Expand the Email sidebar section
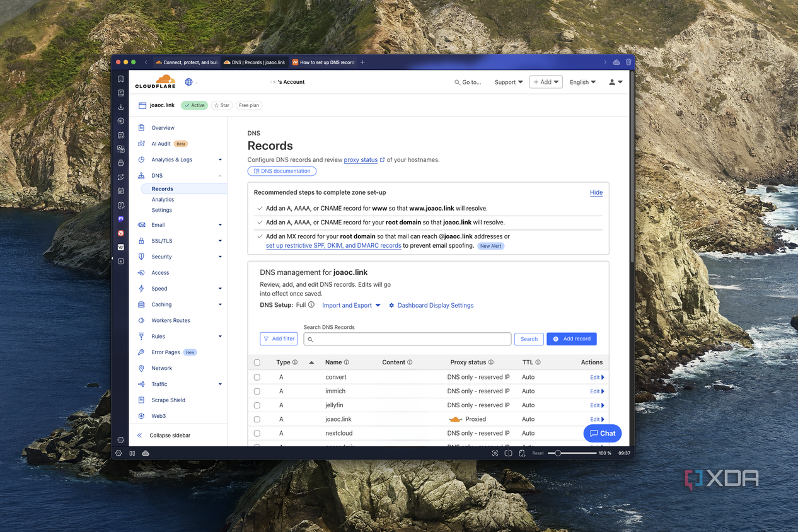Image resolution: width=798 pixels, height=532 pixels. coord(220,225)
